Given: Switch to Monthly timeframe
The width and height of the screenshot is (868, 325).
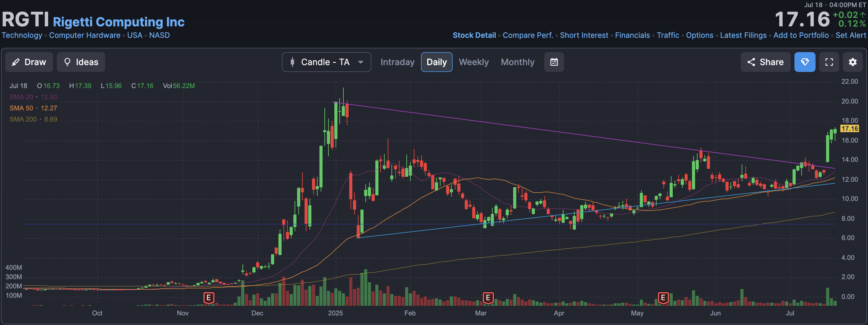Looking at the screenshot, I should click(x=517, y=62).
